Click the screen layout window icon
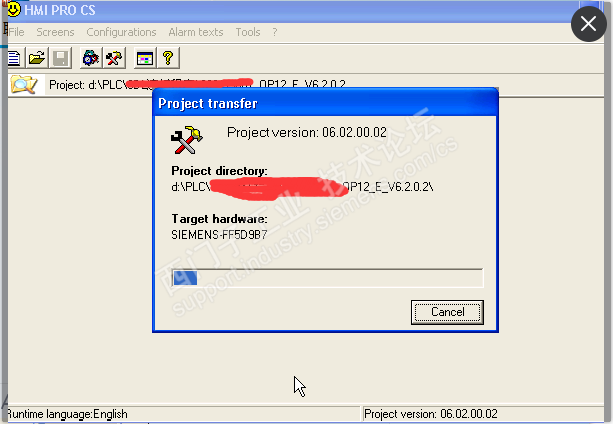 coord(145,58)
